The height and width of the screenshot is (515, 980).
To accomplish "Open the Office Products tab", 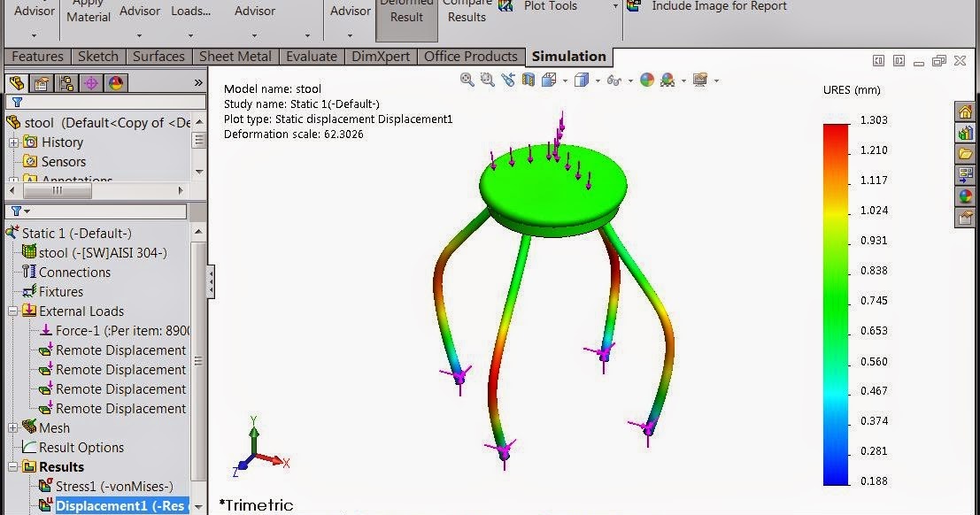I will coord(471,56).
